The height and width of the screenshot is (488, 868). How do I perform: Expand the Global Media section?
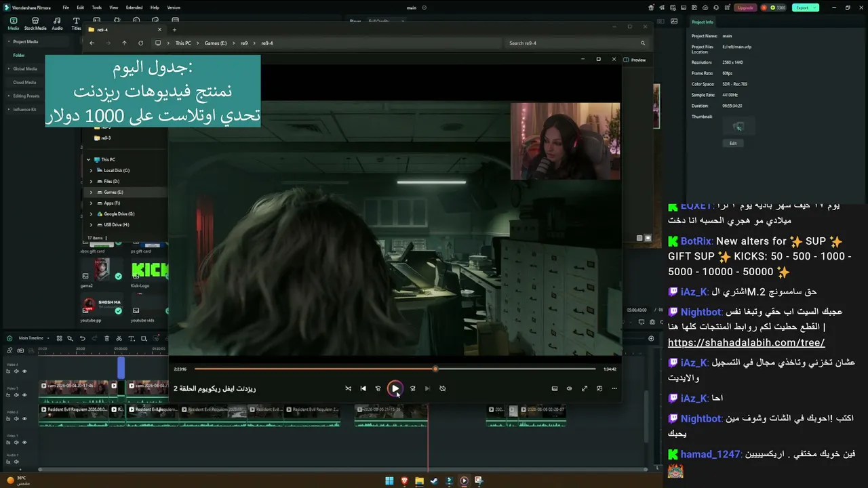point(9,68)
